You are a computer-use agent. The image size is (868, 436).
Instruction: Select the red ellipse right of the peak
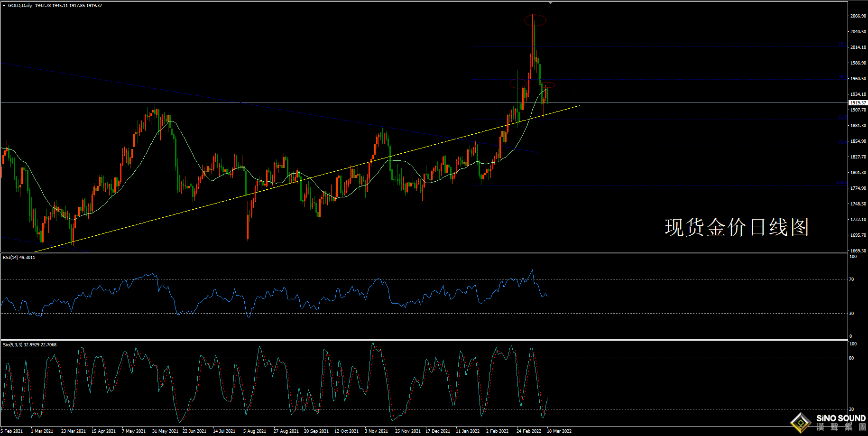[547, 85]
